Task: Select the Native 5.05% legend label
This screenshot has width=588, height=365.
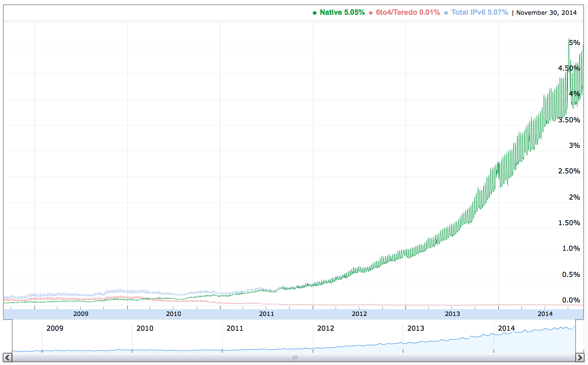Action: coord(342,12)
